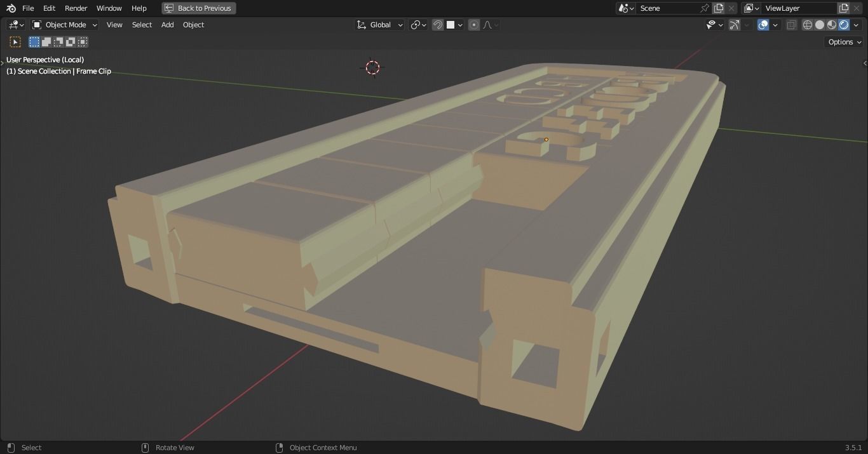The width and height of the screenshot is (868, 454).
Task: Create a new scene copy
Action: pos(719,8)
